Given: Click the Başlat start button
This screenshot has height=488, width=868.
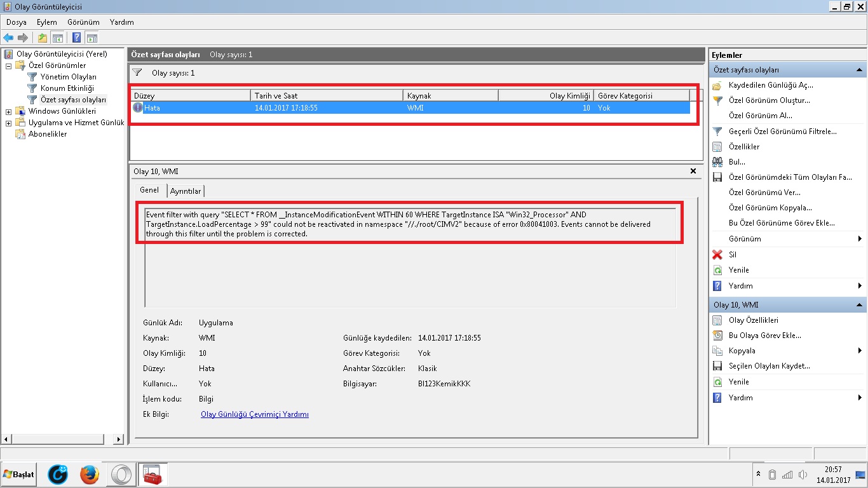Looking at the screenshot, I should coord(19,474).
